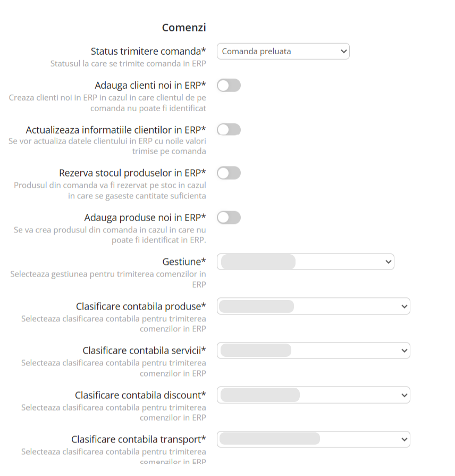Turn on Rezerva stocul produselor in ERP
This screenshot has width=455, height=476.
point(229,173)
